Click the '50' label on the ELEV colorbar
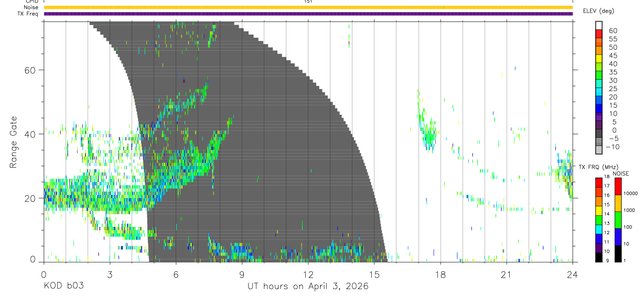This screenshot has width=644, height=297. [x=612, y=47]
